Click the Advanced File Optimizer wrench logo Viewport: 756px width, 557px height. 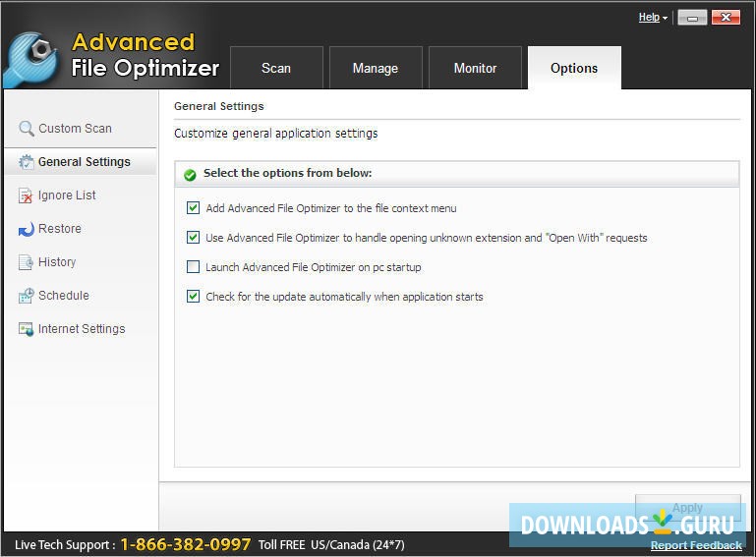coord(31,60)
